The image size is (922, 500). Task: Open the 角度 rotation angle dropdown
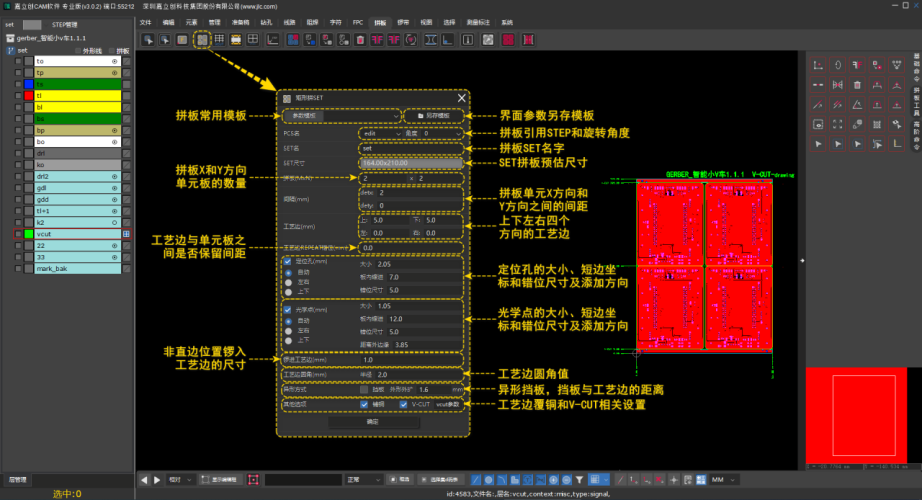coord(442,134)
